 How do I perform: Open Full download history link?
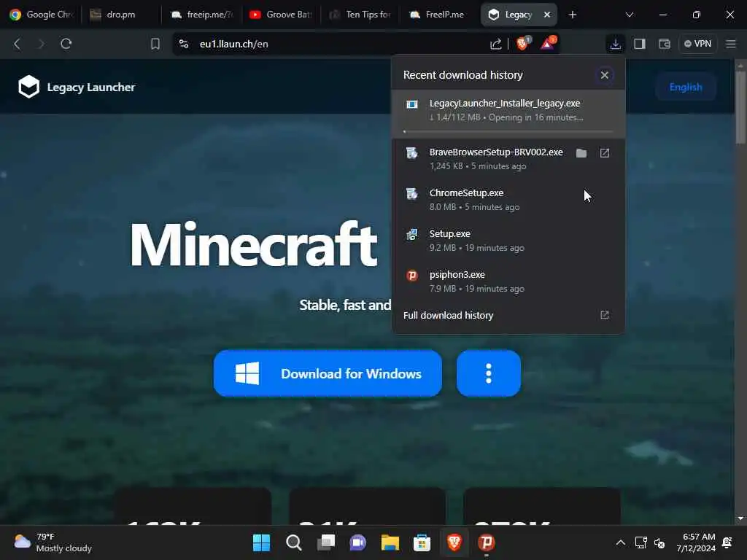[449, 315]
